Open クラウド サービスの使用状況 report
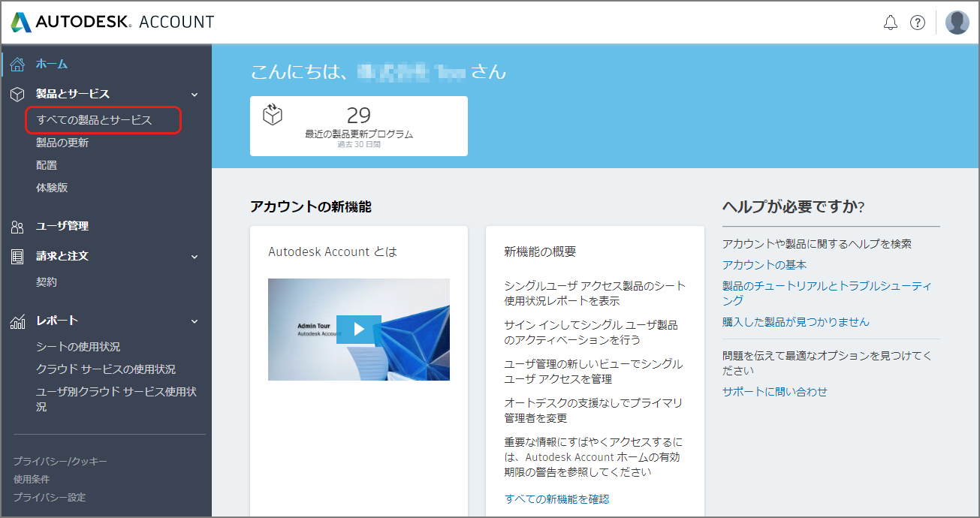This screenshot has height=518, width=980. (x=106, y=369)
